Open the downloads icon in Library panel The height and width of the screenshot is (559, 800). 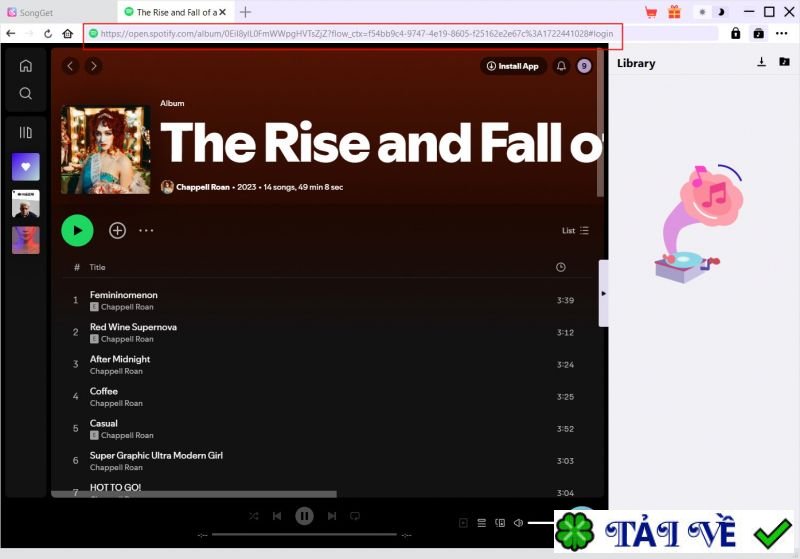coord(761,62)
